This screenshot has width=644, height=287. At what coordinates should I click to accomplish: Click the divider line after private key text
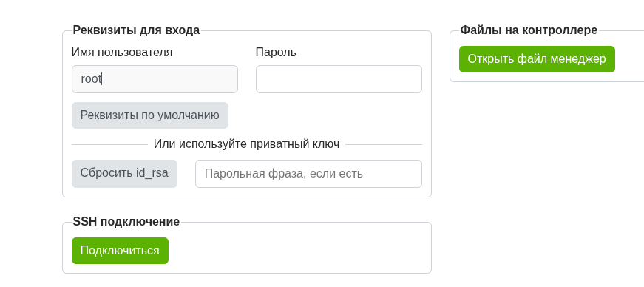[x=384, y=145]
